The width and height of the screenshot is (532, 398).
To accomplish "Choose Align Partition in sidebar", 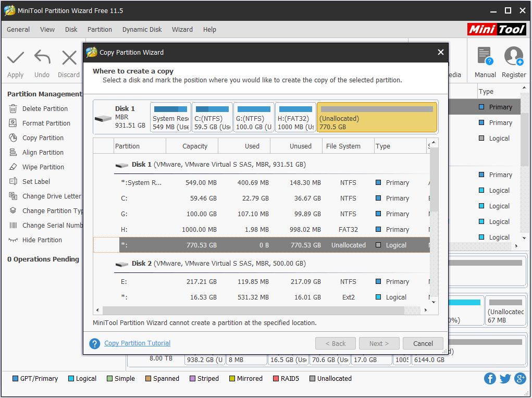I will click(43, 152).
